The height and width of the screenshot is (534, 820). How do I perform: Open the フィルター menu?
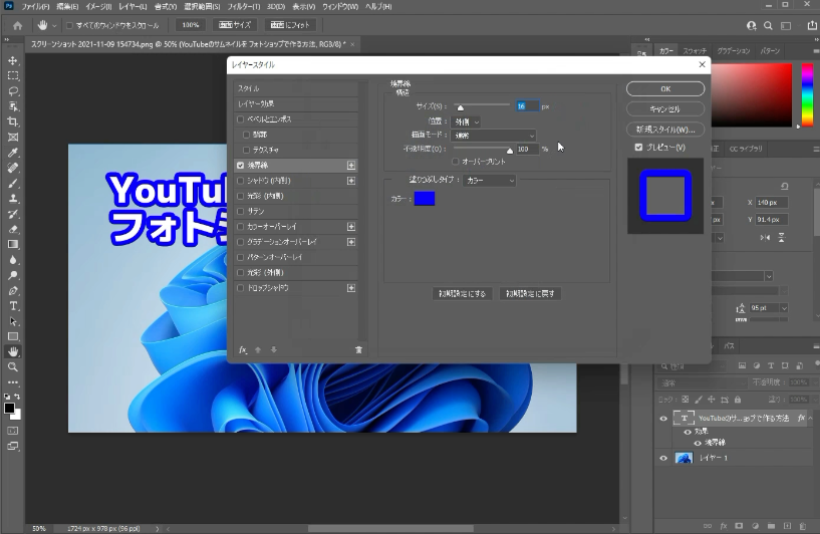click(x=243, y=7)
